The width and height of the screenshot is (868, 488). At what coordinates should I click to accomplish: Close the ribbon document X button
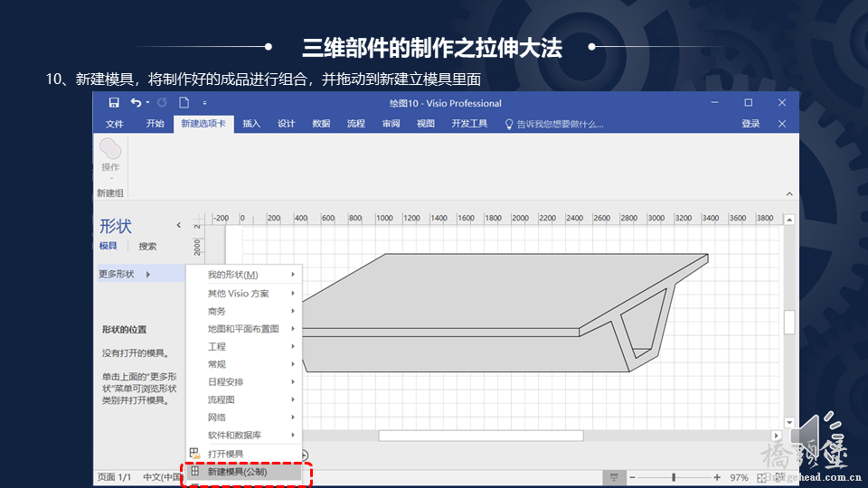tap(781, 124)
